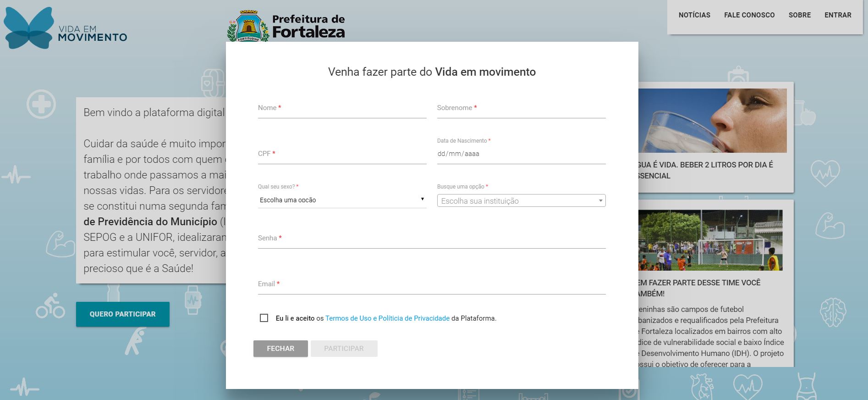Click the woman drinking water thumbnail

point(713,121)
